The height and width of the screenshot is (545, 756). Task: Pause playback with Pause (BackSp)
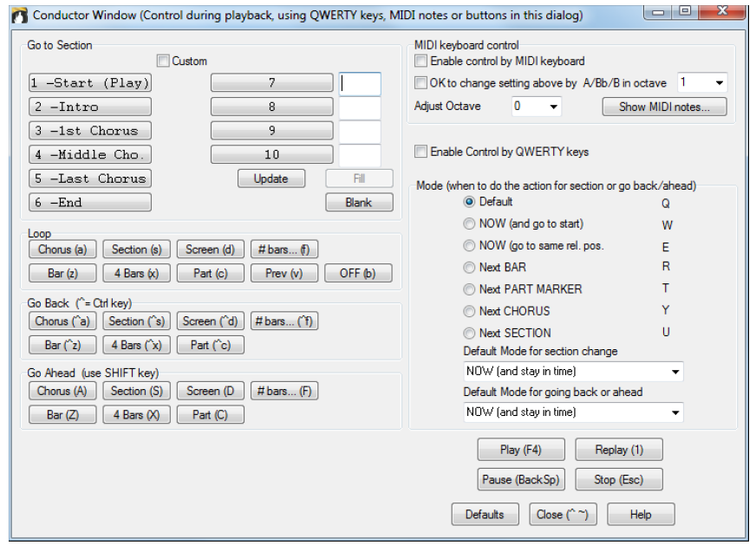click(521, 479)
